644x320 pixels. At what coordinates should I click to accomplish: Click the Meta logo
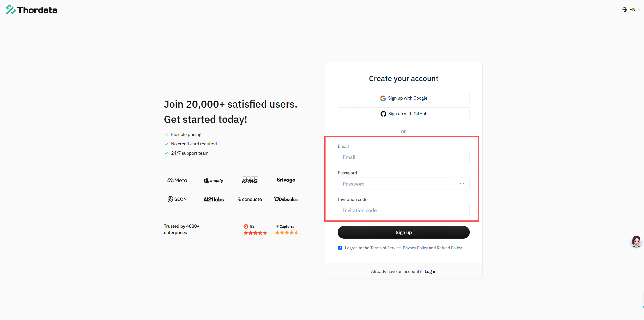tap(177, 180)
